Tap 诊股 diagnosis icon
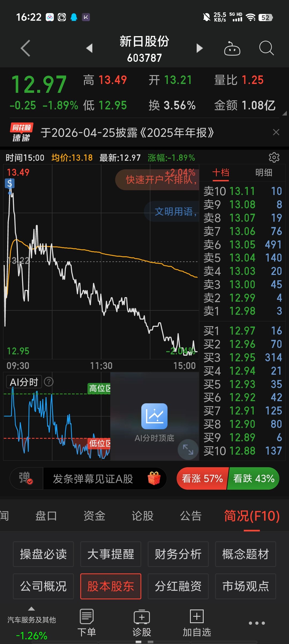 click(x=142, y=623)
